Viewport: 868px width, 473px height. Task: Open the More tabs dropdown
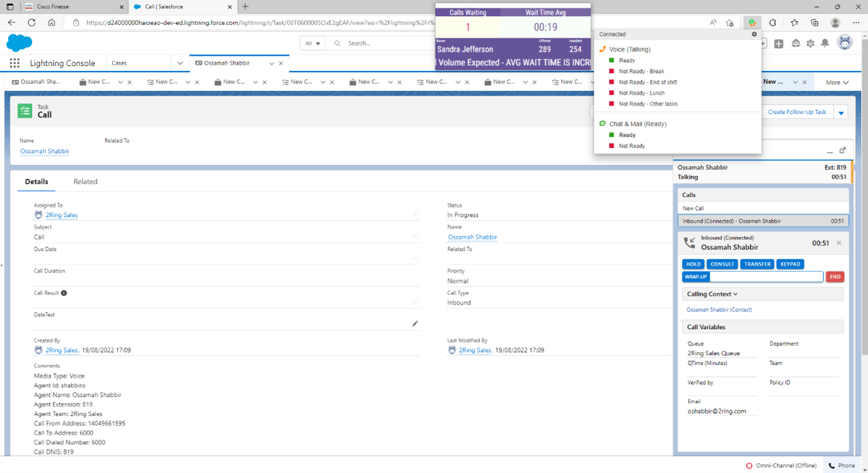(837, 82)
